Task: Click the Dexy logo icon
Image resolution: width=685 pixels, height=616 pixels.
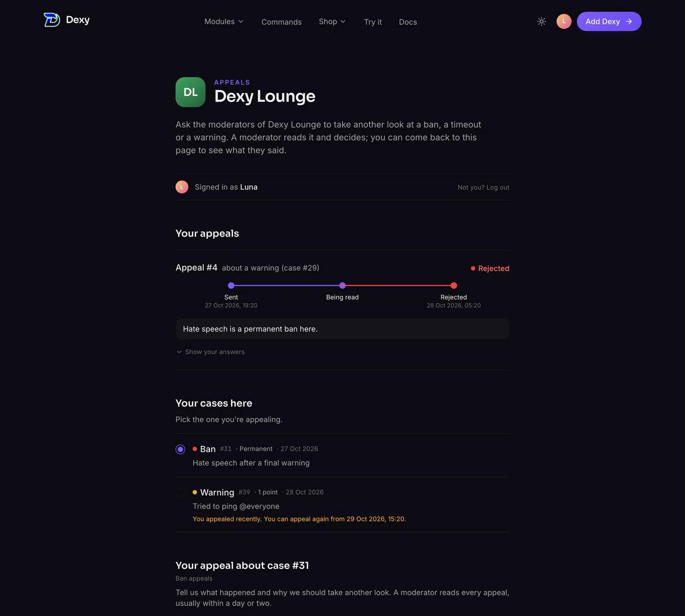Action: coord(52,20)
